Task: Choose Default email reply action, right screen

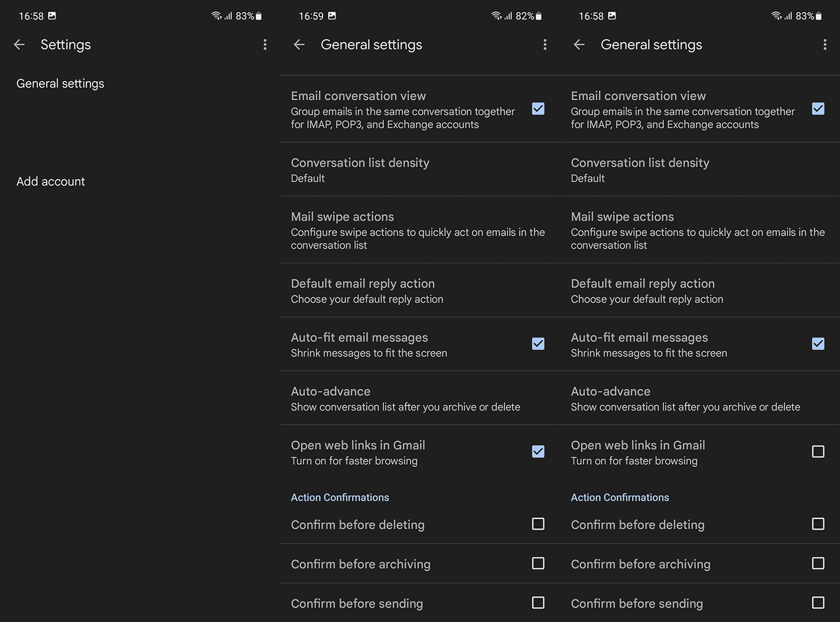Action: coord(700,290)
